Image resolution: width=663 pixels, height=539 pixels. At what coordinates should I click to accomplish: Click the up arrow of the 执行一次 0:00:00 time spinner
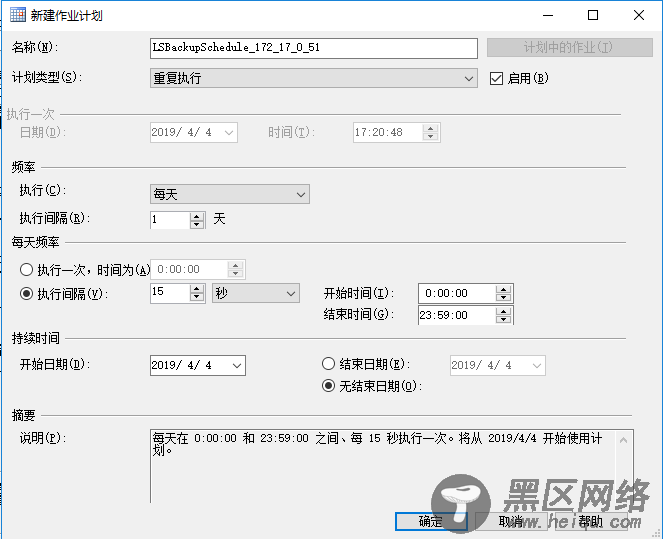click(x=236, y=265)
